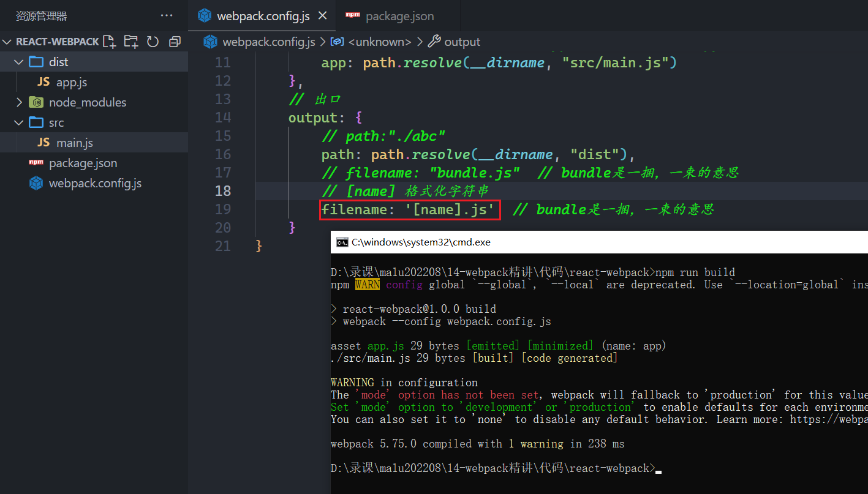Click the cmd.exe window icon
The height and width of the screenshot is (494, 868).
(342, 242)
